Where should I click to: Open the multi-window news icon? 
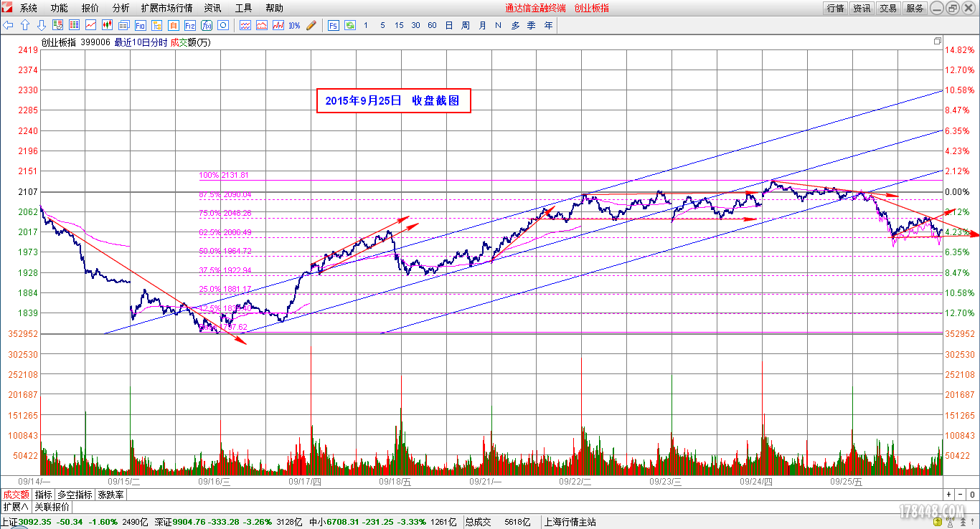pyautogui.click(x=123, y=25)
